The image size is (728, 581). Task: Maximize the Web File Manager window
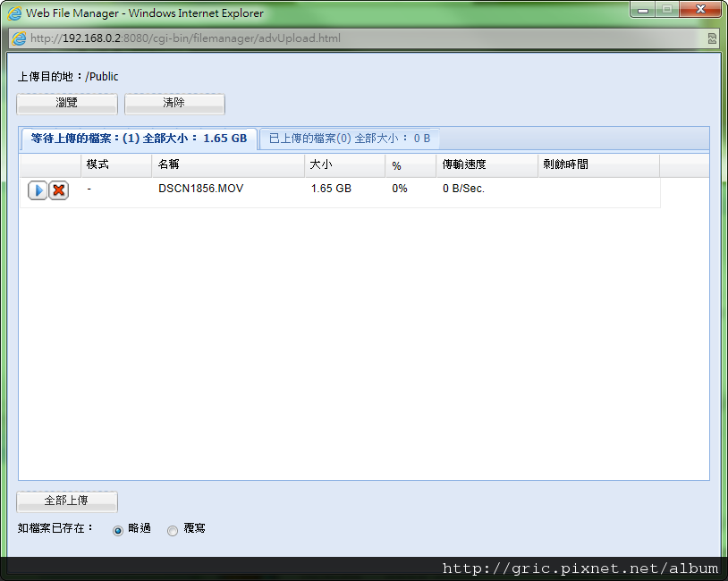point(667,10)
